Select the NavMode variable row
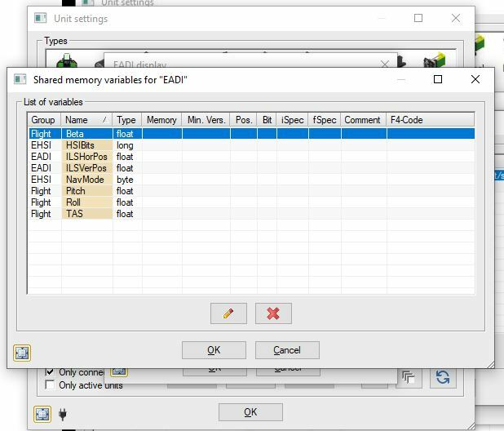 click(x=251, y=180)
